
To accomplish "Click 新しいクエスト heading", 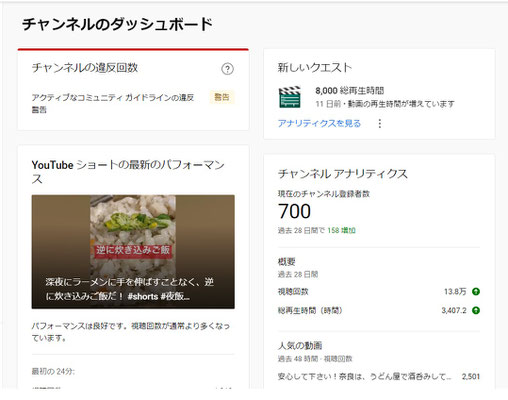I will [x=315, y=67].
